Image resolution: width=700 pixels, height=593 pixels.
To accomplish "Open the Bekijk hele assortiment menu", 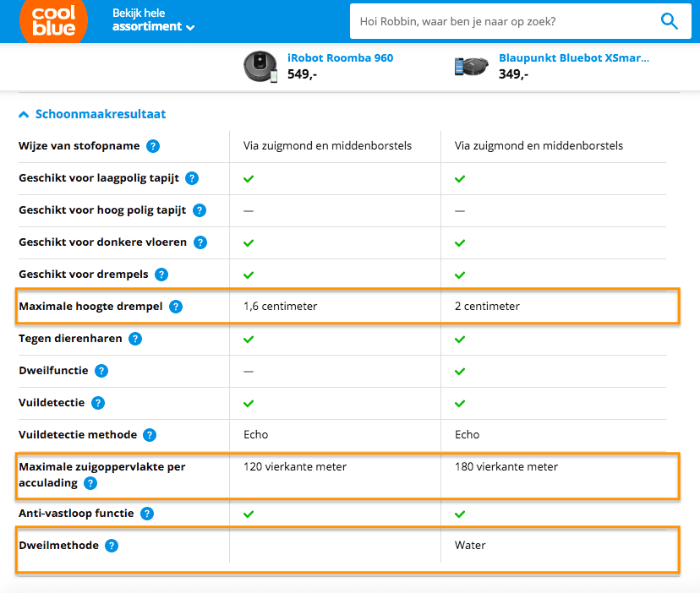I will point(153,20).
